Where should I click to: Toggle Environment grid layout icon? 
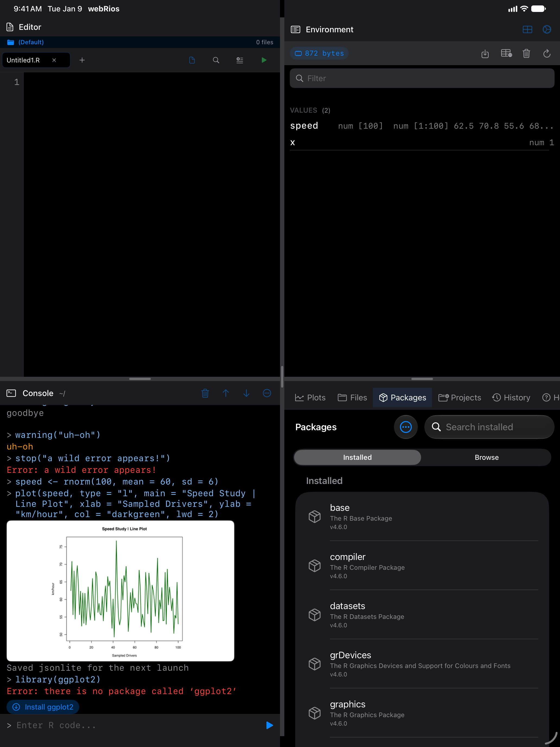tap(527, 30)
